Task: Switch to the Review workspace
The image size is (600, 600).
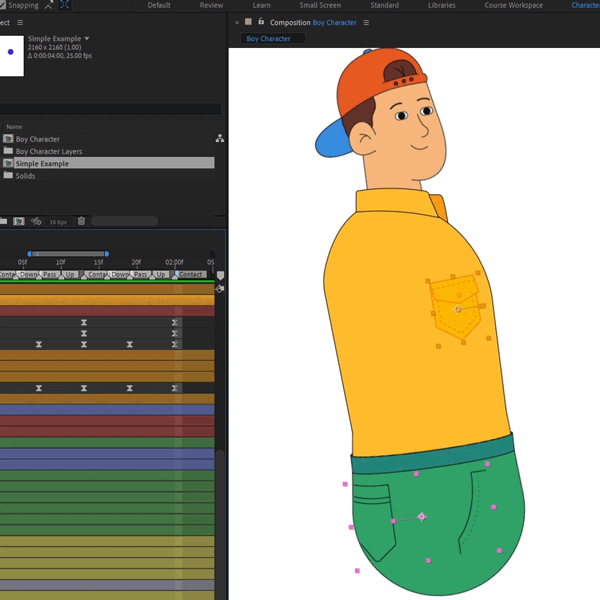Action: 211,5
